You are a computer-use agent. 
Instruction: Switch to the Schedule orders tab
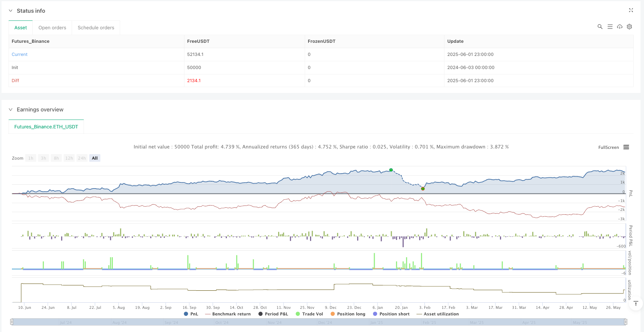coord(96,28)
